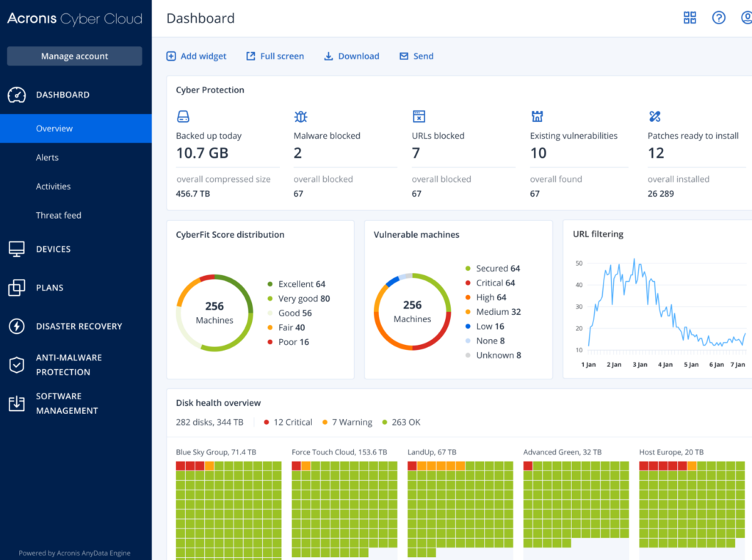Click the Software Management download box icon
The height and width of the screenshot is (560, 752).
[17, 403]
